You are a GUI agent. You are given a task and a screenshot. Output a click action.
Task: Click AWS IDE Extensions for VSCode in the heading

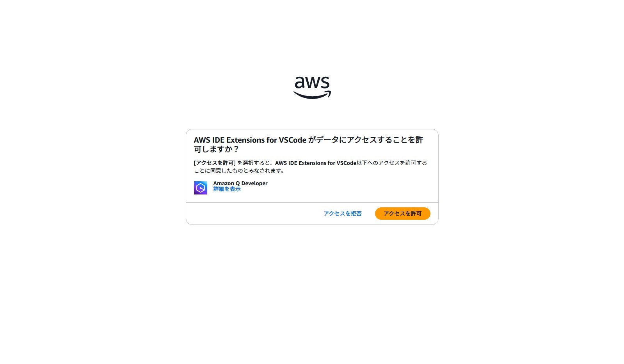point(250,140)
